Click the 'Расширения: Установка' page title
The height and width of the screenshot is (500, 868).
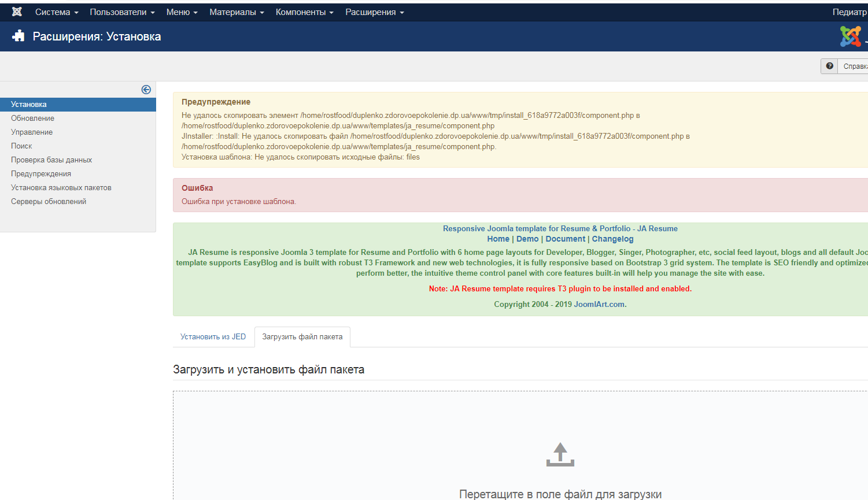tap(97, 36)
